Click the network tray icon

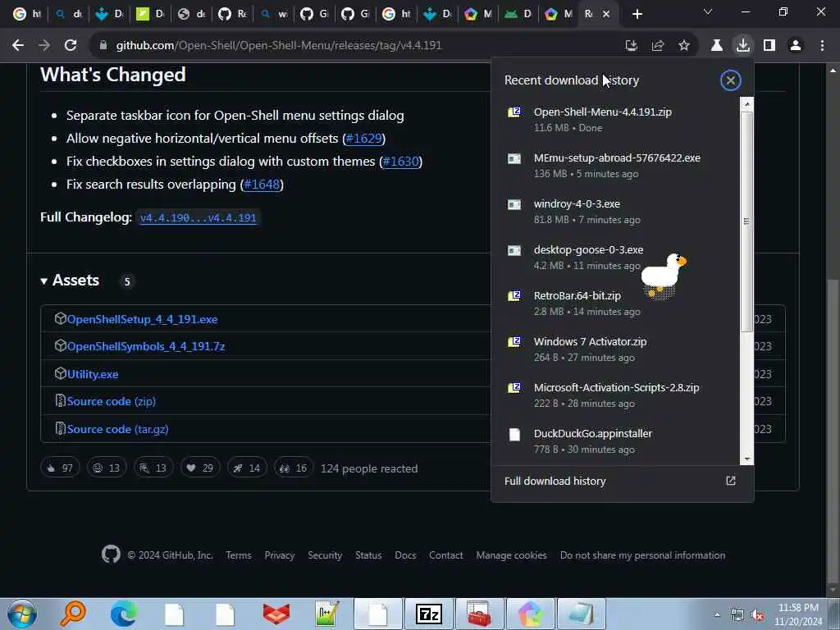pos(737,615)
